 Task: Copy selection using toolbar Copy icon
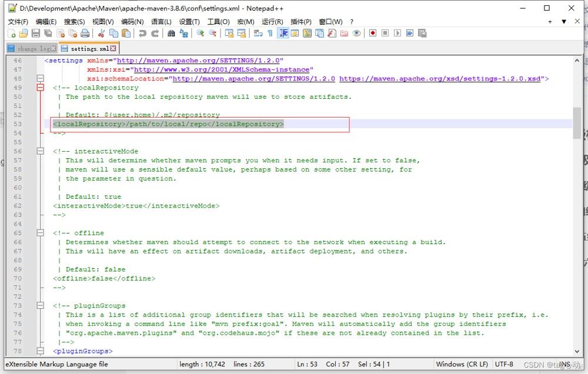coord(113,34)
